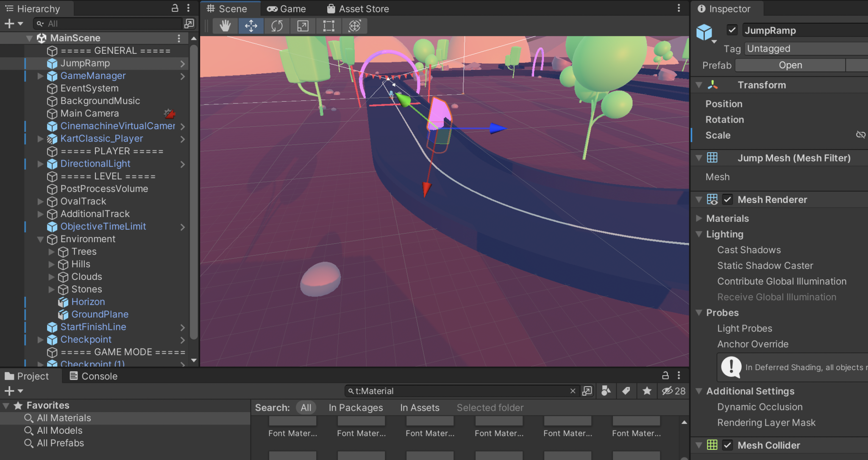868x460 pixels.
Task: Disable the Mesh Collider component checkbox
Action: coord(728,445)
